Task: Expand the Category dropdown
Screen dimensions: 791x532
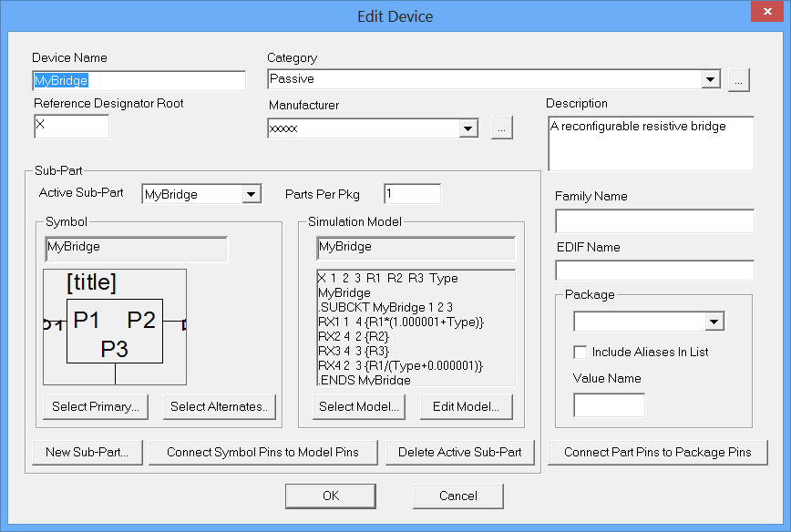Action: click(711, 80)
